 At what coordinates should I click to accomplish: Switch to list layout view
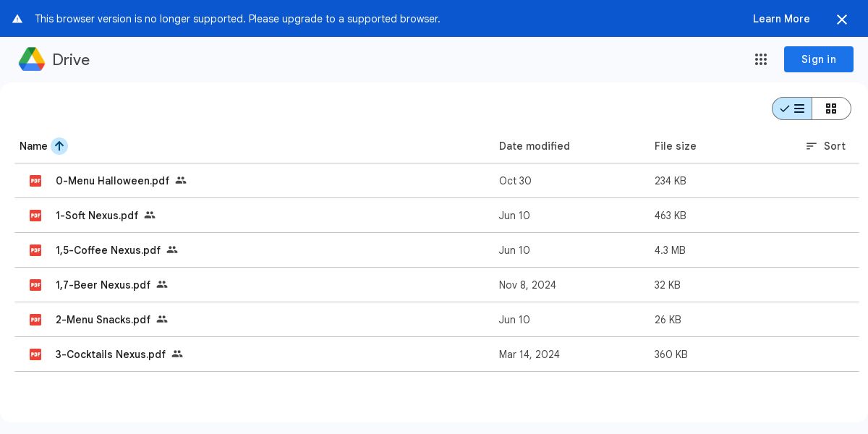point(793,109)
